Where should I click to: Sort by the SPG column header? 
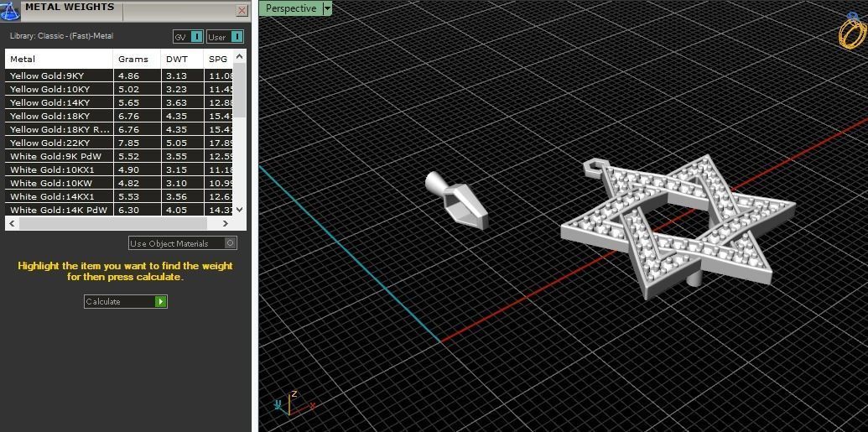pos(219,59)
